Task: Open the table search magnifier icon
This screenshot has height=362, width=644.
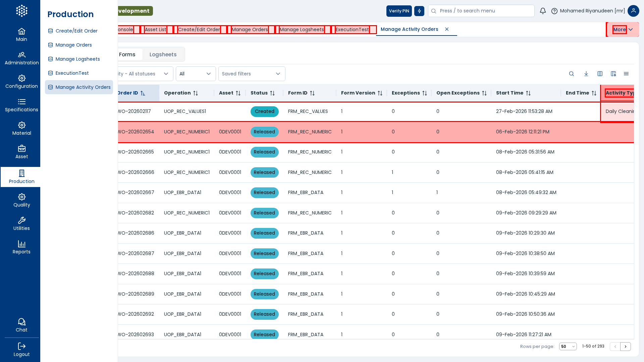Action: (x=572, y=74)
